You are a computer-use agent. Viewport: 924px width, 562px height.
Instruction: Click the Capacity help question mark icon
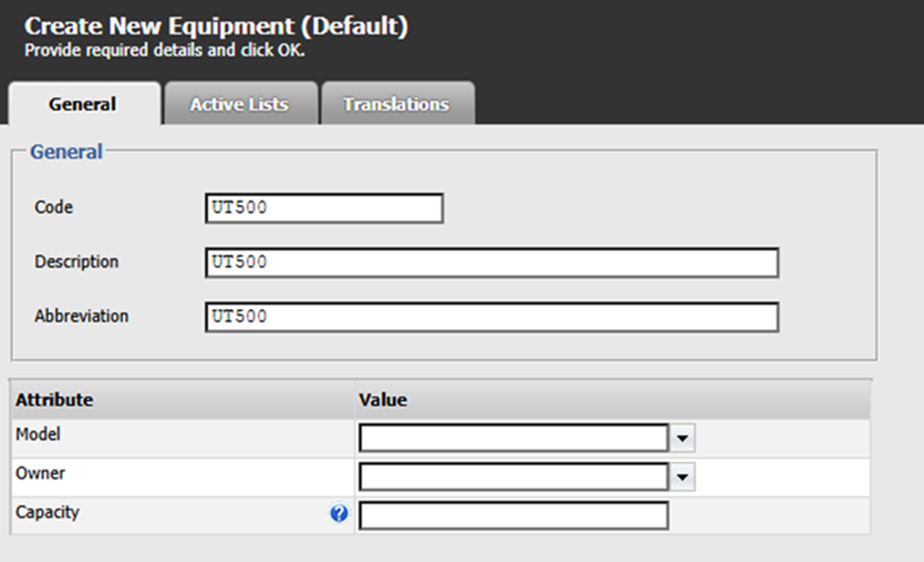339,514
